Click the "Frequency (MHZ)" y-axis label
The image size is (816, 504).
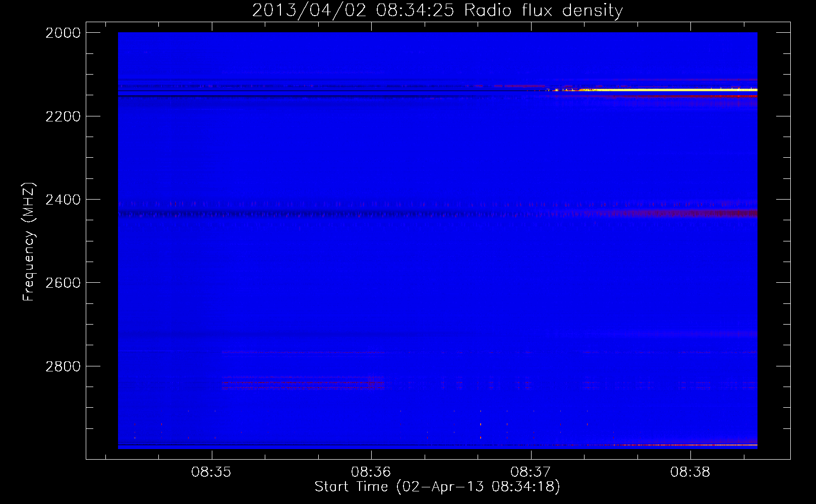[x=29, y=242]
